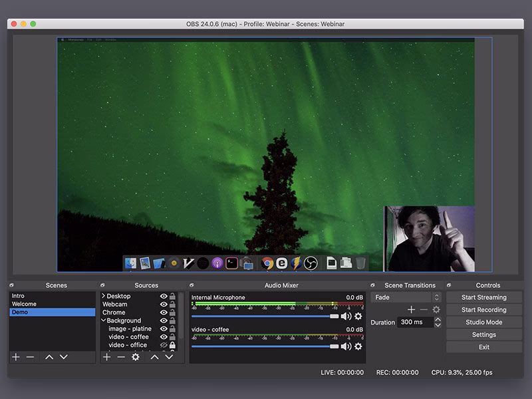The height and width of the screenshot is (399, 532).
Task: Show the video - office source
Action: [x=164, y=345]
